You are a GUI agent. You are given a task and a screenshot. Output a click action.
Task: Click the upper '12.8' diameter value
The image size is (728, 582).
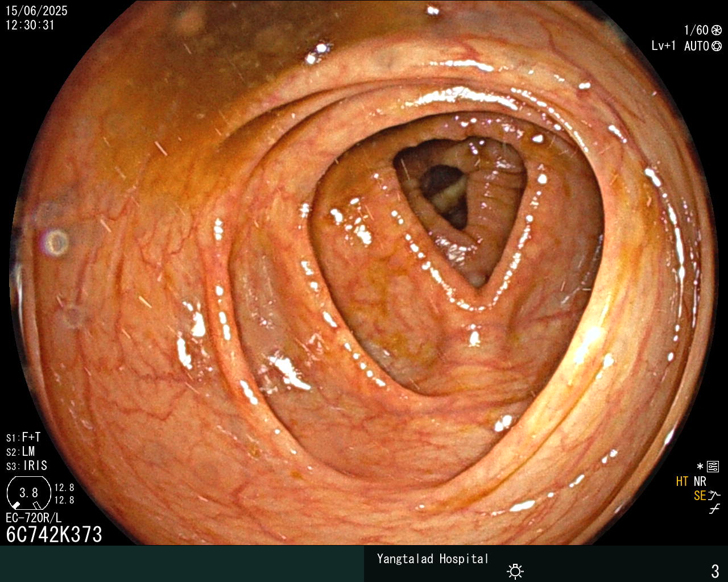tap(64, 488)
